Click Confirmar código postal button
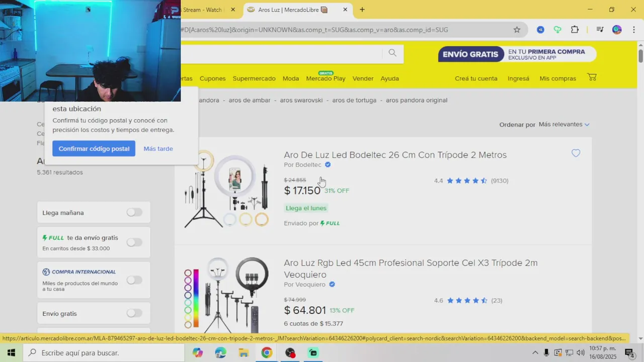The image size is (644, 362). pos(94,148)
